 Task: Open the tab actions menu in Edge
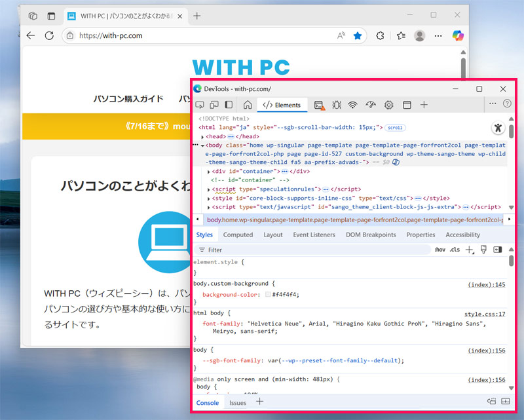click(51, 16)
